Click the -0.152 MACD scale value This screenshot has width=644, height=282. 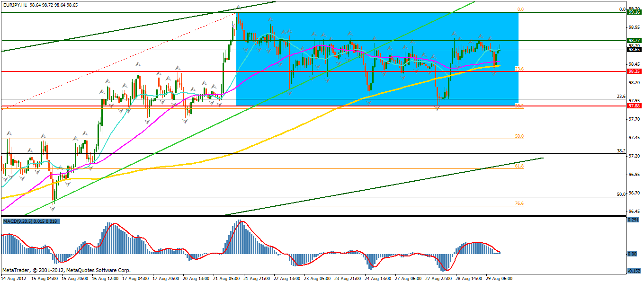[634, 271]
